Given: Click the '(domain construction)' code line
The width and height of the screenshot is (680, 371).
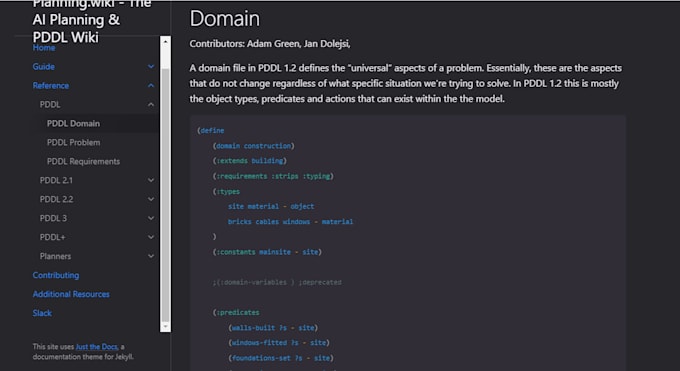Looking at the screenshot, I should click(253, 146).
